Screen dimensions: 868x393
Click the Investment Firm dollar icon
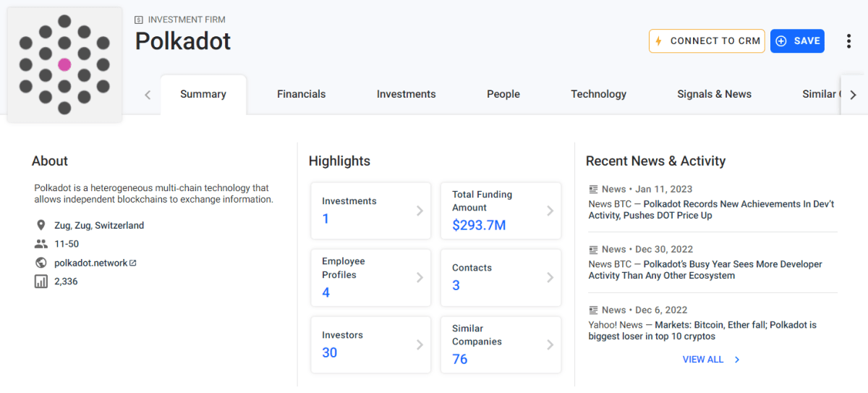tap(139, 20)
